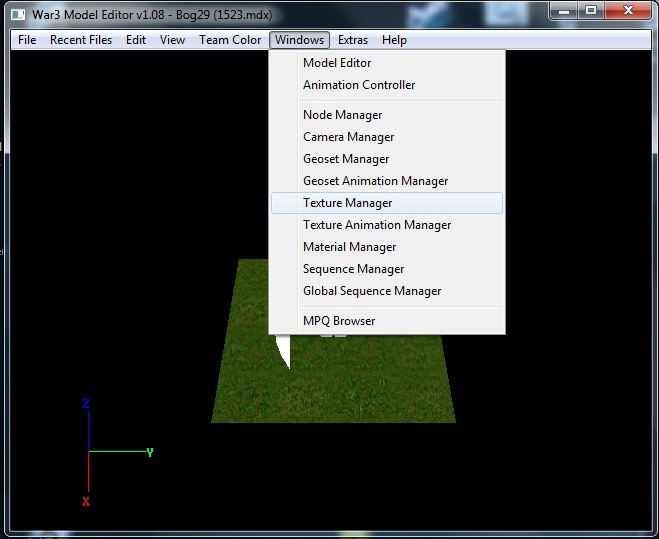Image resolution: width=659 pixels, height=539 pixels.
Task: Open the Extras menu
Action: tap(353, 40)
